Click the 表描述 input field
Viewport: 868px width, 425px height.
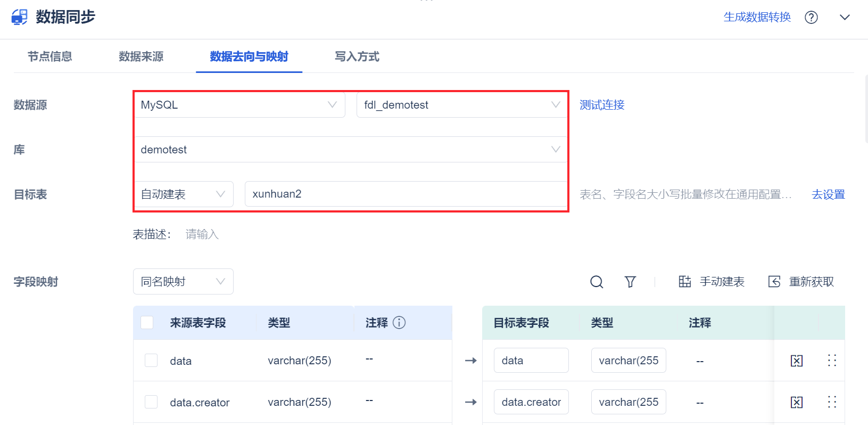202,234
